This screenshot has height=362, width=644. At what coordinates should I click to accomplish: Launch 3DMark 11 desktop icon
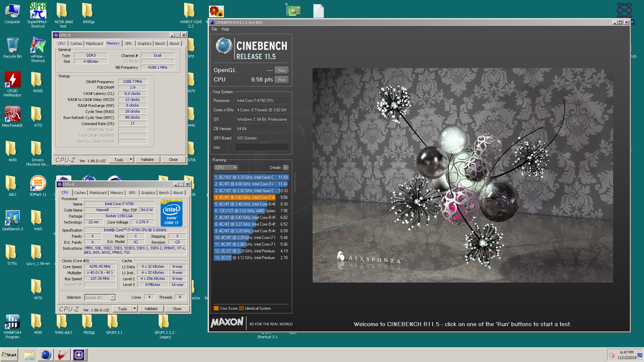click(x=38, y=186)
